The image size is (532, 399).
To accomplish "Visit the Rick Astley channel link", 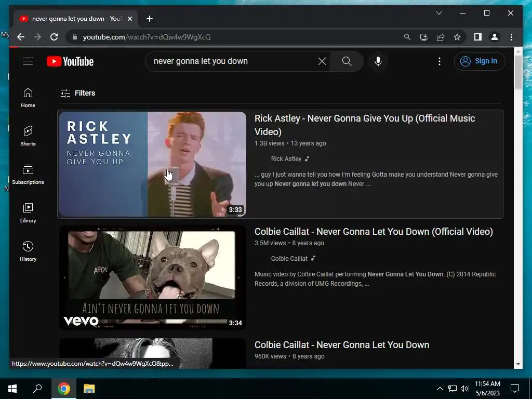I will [x=286, y=159].
